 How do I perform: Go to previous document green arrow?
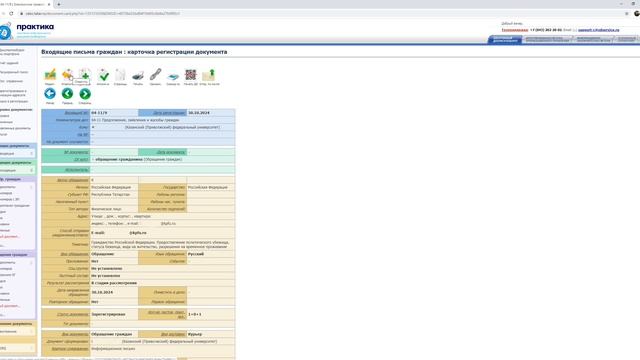pos(67,94)
